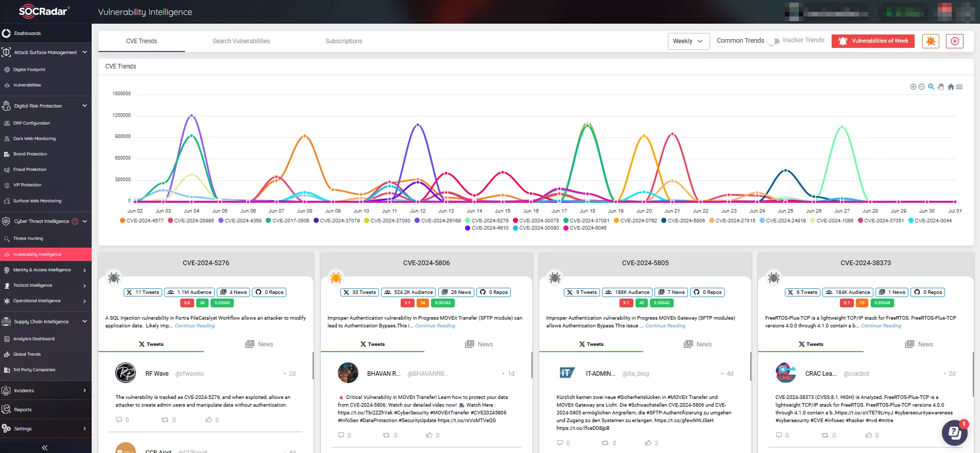Toggle CVE-2024-1086 series in chart legend

[x=832, y=220]
